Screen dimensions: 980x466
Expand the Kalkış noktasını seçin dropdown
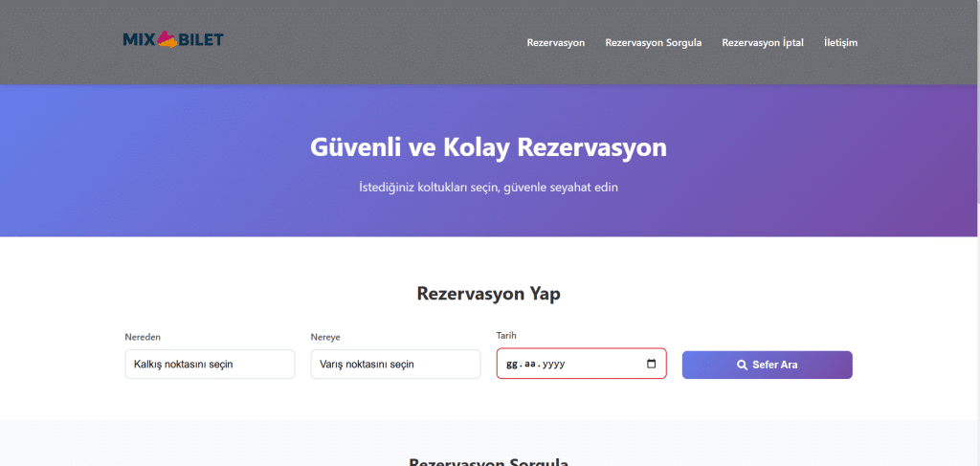tap(210, 365)
